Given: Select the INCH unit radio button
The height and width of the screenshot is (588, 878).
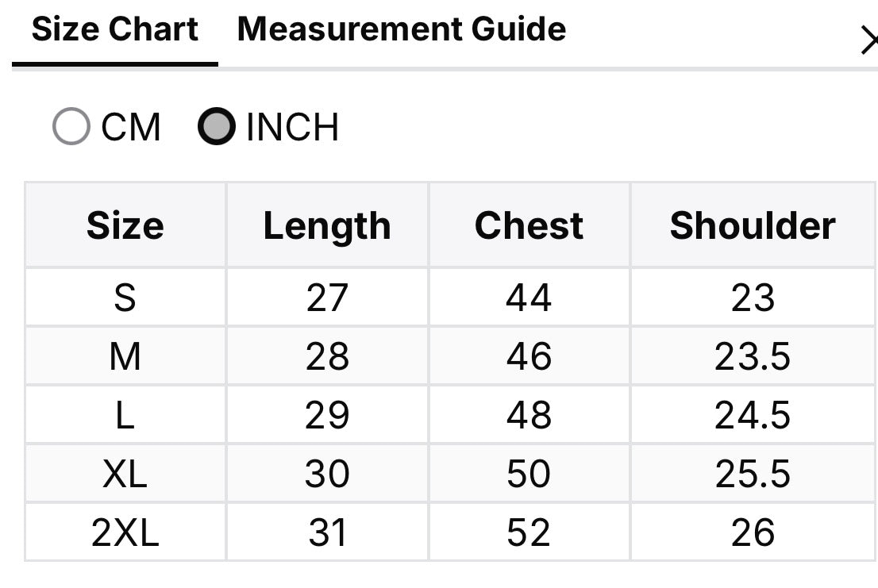Looking at the screenshot, I should pos(217,126).
